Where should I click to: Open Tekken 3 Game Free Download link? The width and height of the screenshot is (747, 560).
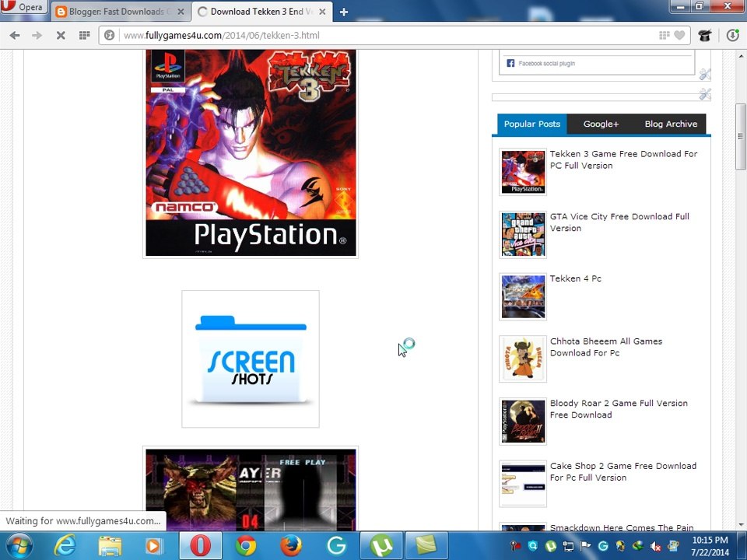[x=623, y=159]
